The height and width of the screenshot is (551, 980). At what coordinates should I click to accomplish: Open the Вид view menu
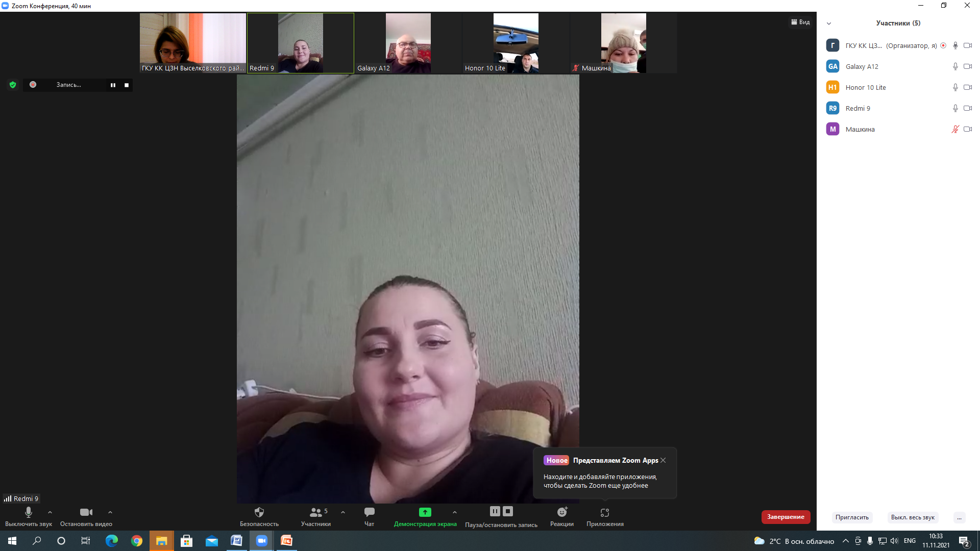(800, 22)
